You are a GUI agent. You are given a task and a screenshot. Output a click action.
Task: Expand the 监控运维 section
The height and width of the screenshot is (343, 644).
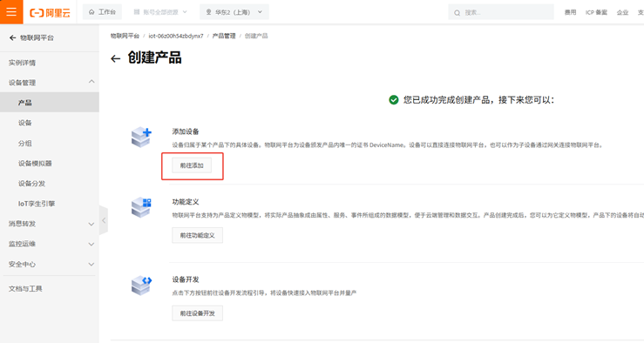pos(50,244)
